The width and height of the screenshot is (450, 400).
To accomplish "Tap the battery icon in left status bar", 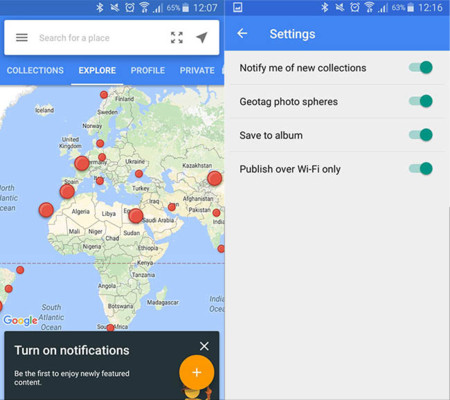I will [186, 8].
